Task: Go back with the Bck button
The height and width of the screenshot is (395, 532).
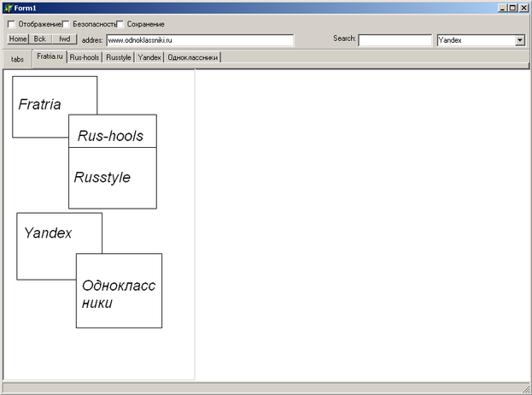Action: pos(40,39)
